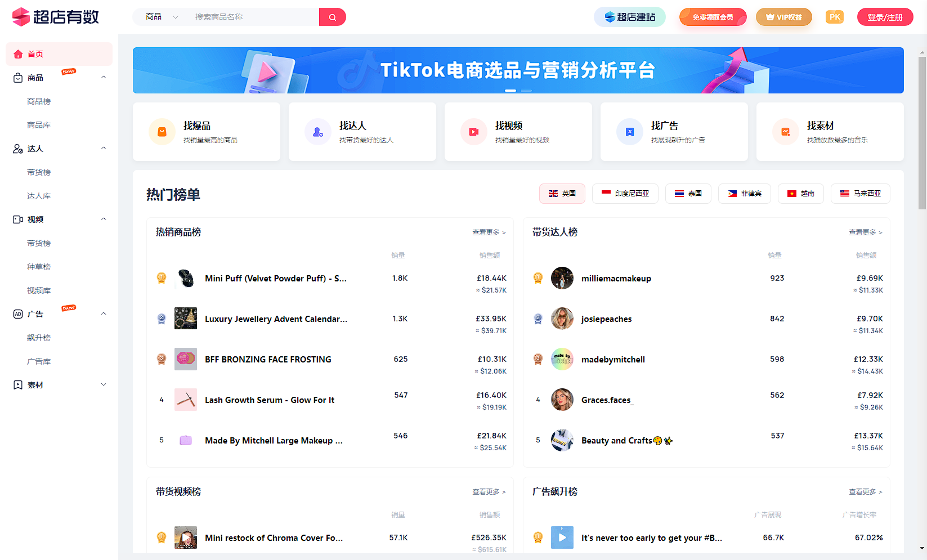Image resolution: width=927 pixels, height=560 pixels.
Task: Open 商品库 from the sidebar menu
Action: [x=39, y=124]
